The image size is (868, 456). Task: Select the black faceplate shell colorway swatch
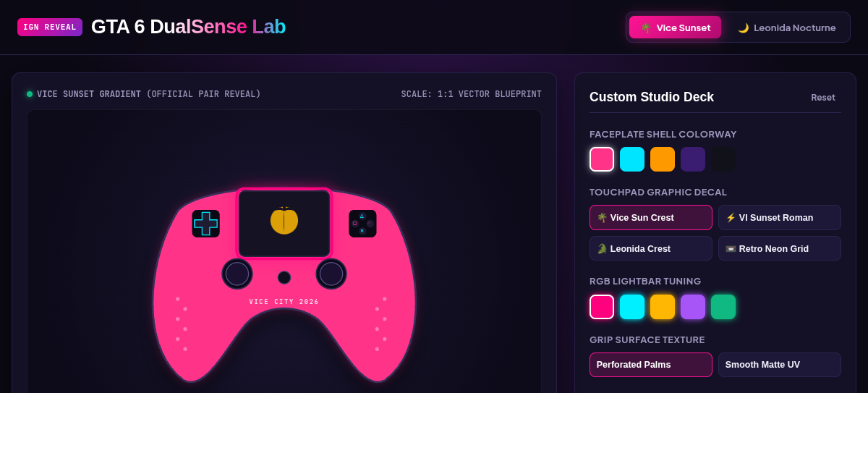pos(723,159)
